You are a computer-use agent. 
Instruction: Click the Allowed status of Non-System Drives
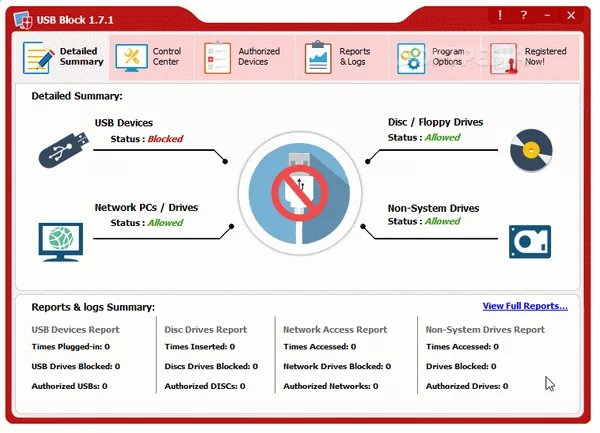(443, 221)
